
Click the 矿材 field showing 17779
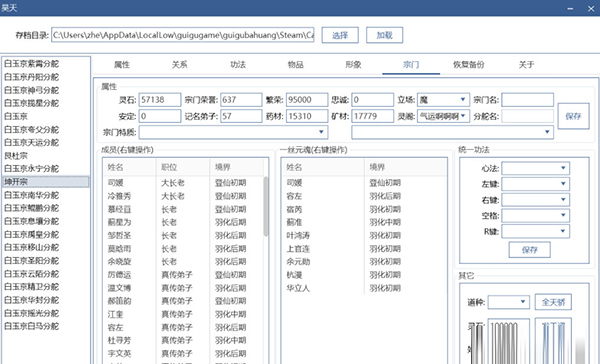pos(372,116)
